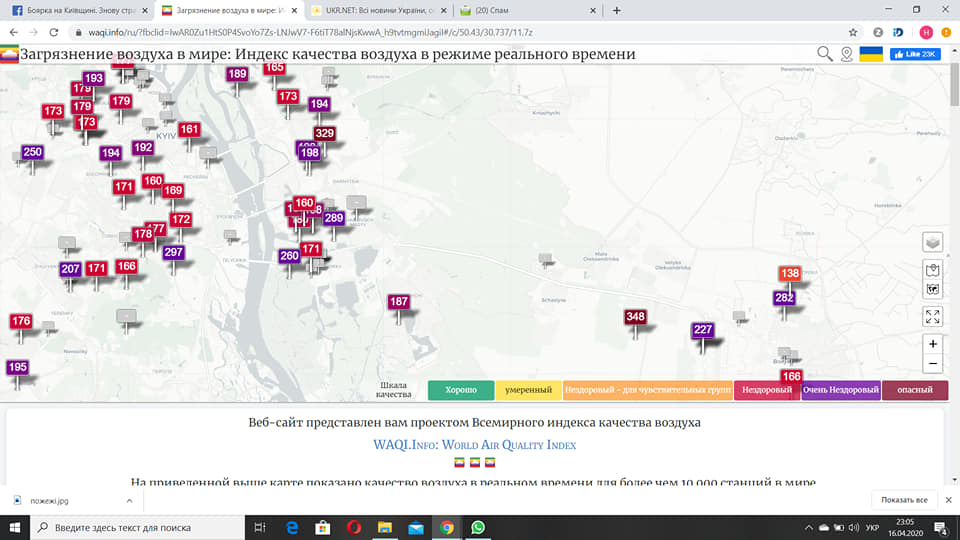Open the map layers control
The width and height of the screenshot is (960, 540).
pos(932,243)
